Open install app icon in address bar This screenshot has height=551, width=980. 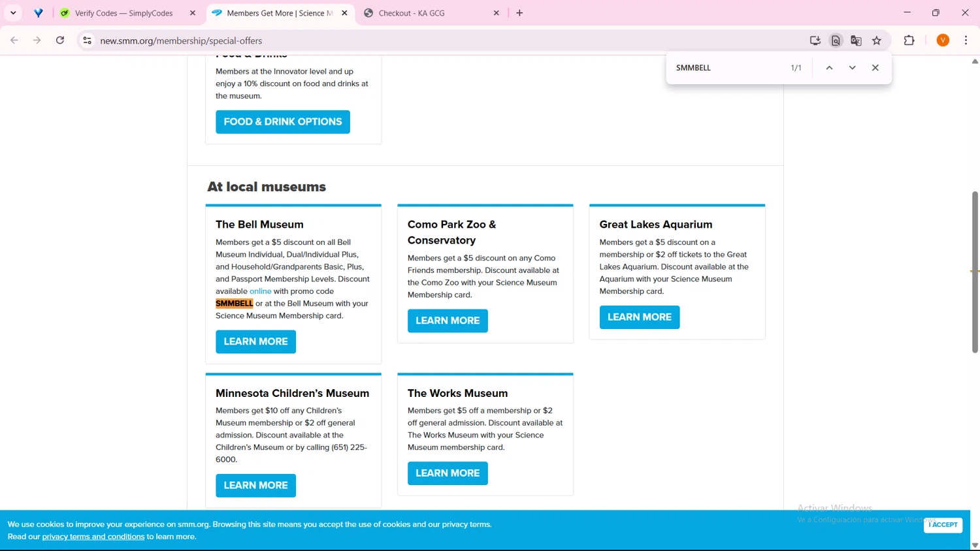(815, 40)
